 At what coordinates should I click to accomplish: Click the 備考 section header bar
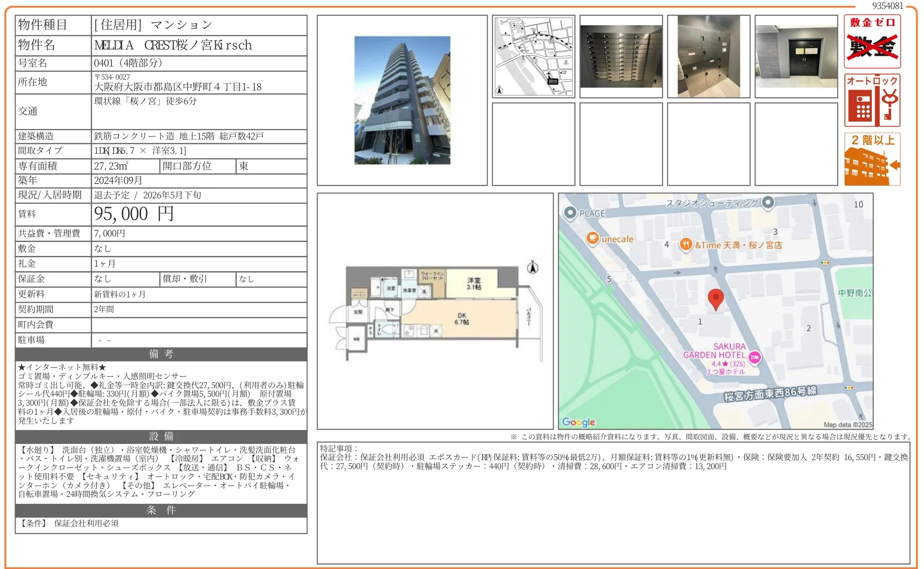[x=161, y=354]
